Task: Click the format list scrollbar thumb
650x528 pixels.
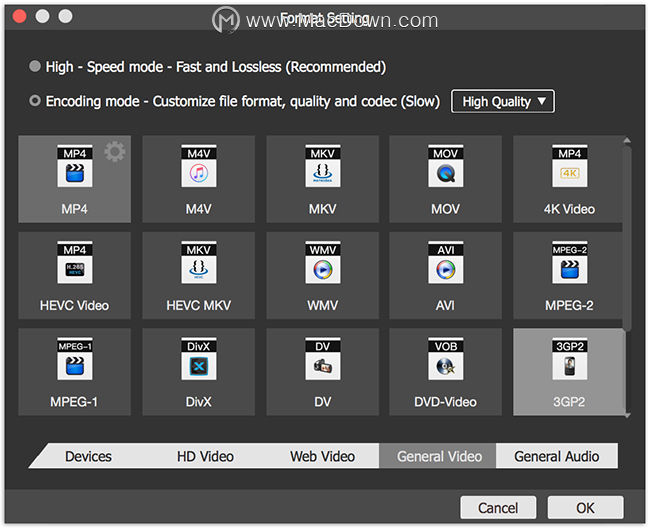Action: tap(627, 239)
